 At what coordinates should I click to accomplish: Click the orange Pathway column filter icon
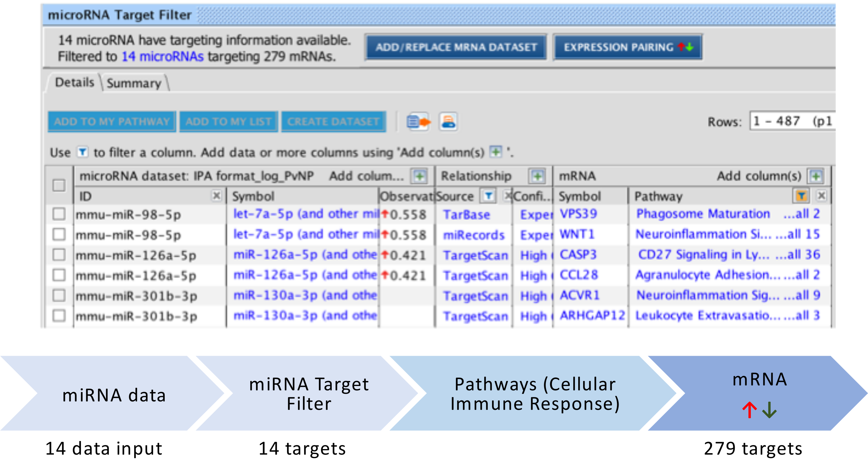pyautogui.click(x=801, y=196)
